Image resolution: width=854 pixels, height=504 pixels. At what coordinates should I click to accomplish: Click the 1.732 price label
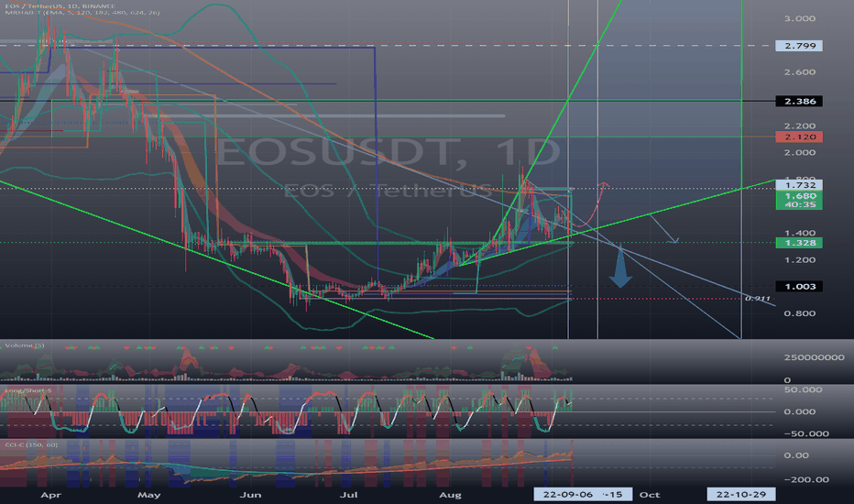click(x=799, y=185)
